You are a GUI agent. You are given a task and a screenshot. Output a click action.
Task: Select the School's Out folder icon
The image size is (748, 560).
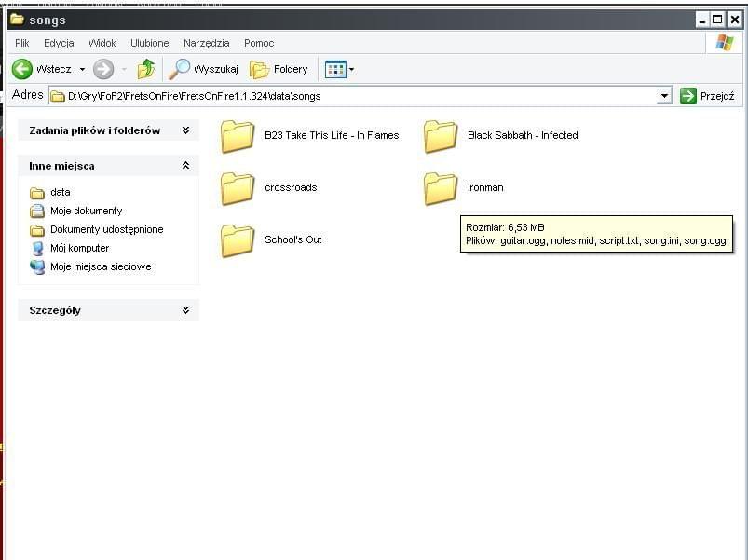tap(238, 239)
